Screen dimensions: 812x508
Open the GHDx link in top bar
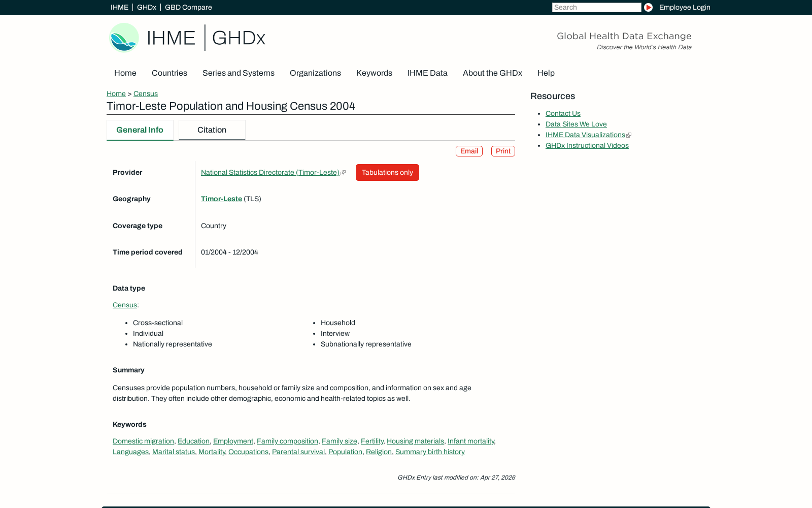pyautogui.click(x=147, y=7)
